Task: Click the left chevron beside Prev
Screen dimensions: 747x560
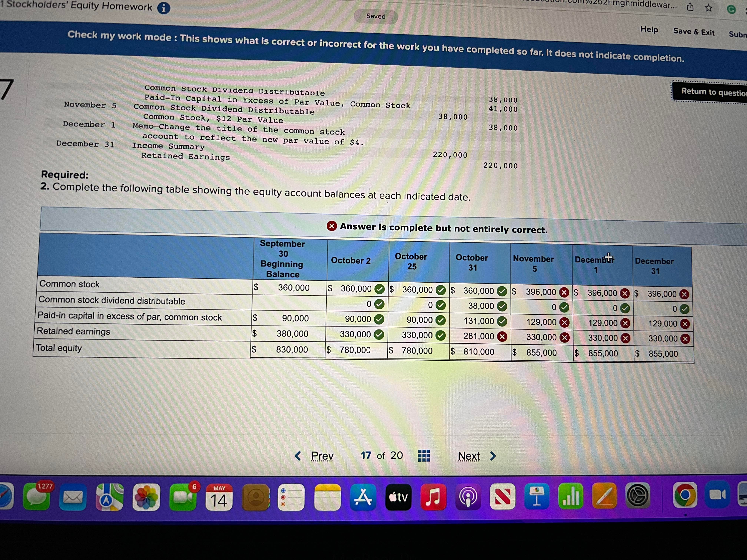Action: click(298, 456)
